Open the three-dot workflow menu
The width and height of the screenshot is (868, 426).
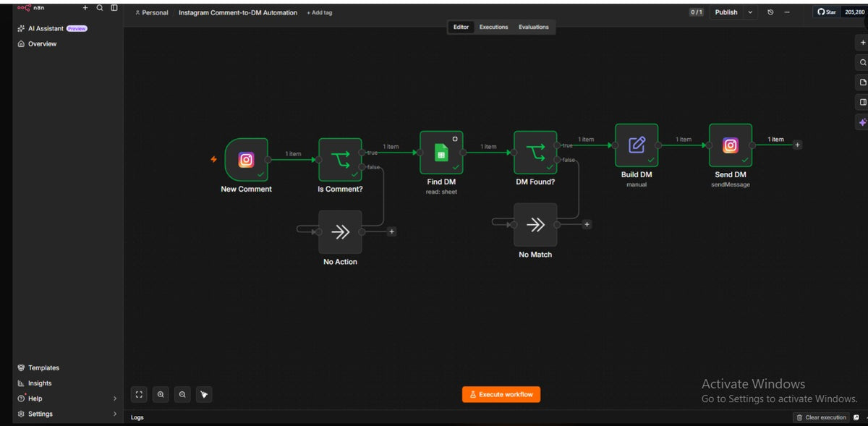tap(787, 12)
